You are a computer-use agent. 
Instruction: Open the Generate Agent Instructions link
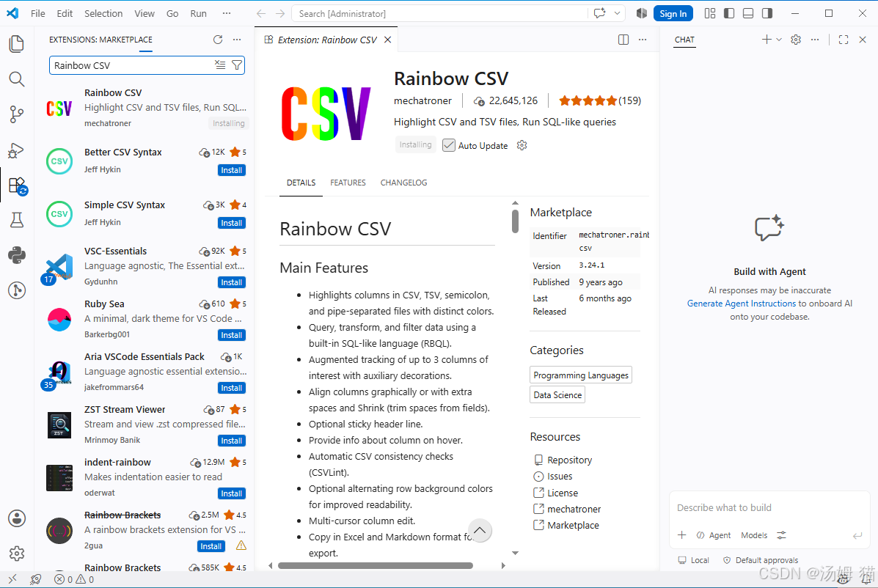coord(742,304)
